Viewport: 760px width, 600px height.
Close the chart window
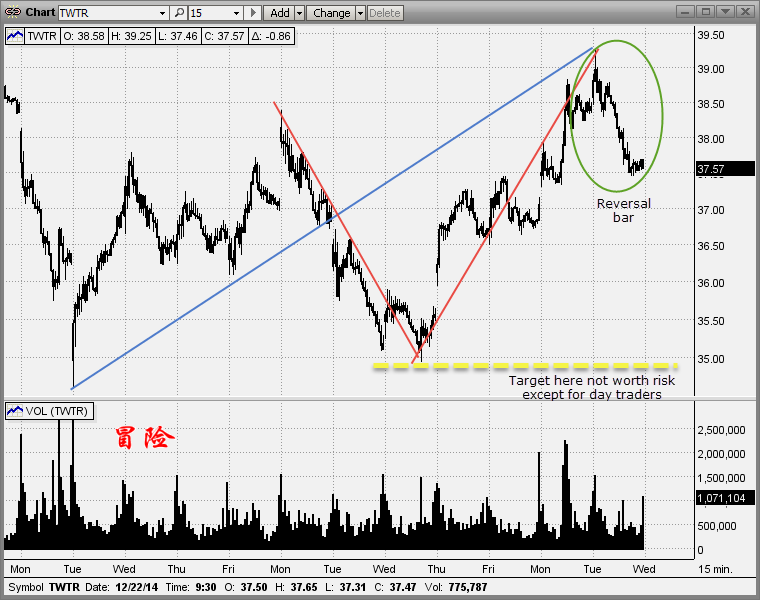pyautogui.click(x=745, y=12)
